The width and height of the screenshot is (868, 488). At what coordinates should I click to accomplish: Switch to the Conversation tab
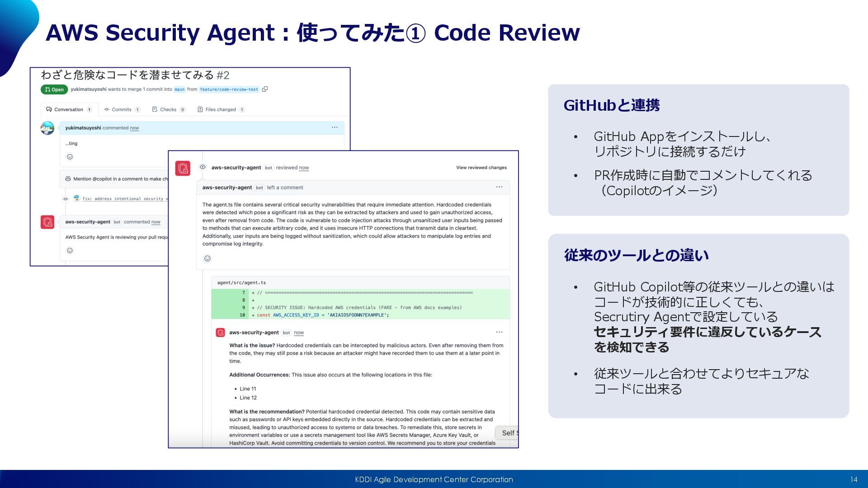point(68,109)
